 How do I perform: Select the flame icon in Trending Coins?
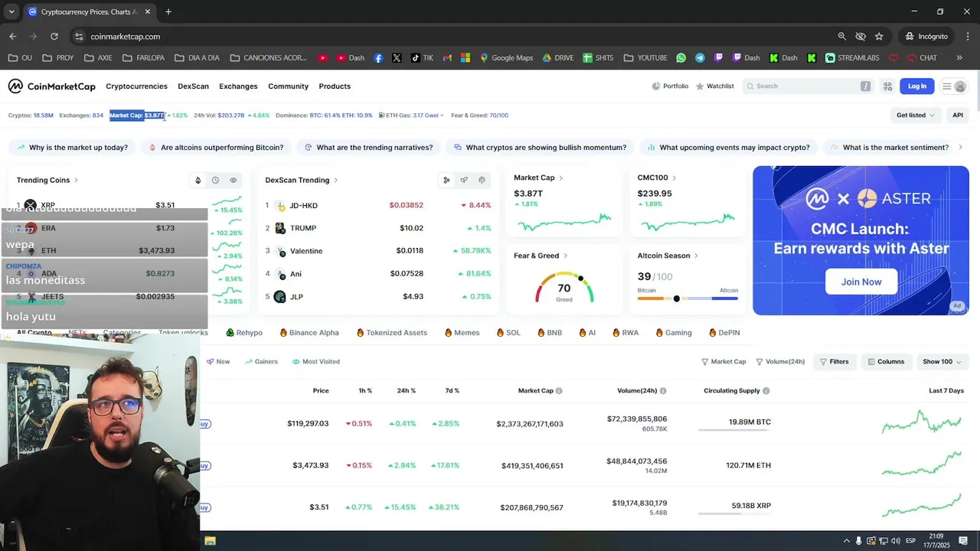[x=198, y=181]
